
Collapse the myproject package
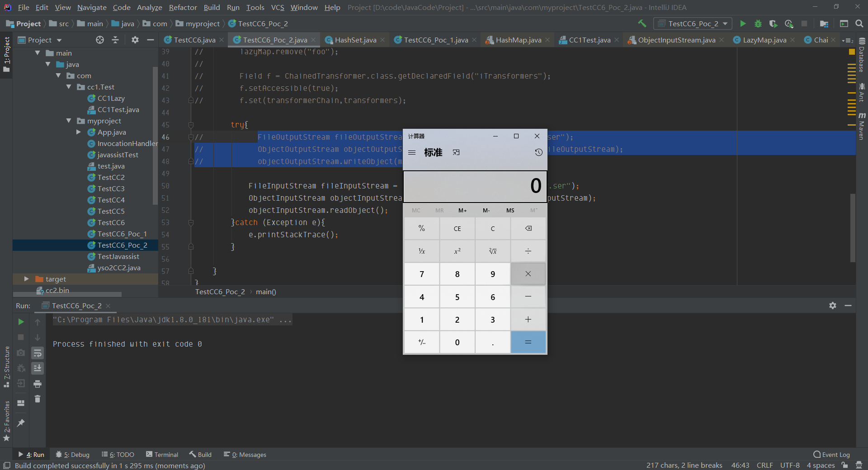[69, 121]
